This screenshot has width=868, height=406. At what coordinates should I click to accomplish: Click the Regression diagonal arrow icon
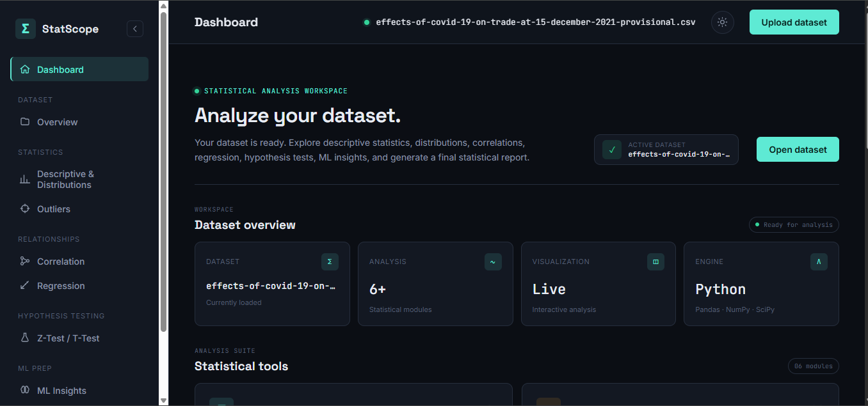(25, 285)
